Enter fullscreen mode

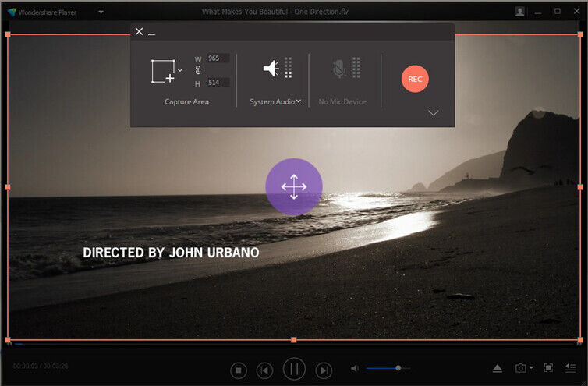[x=548, y=367]
